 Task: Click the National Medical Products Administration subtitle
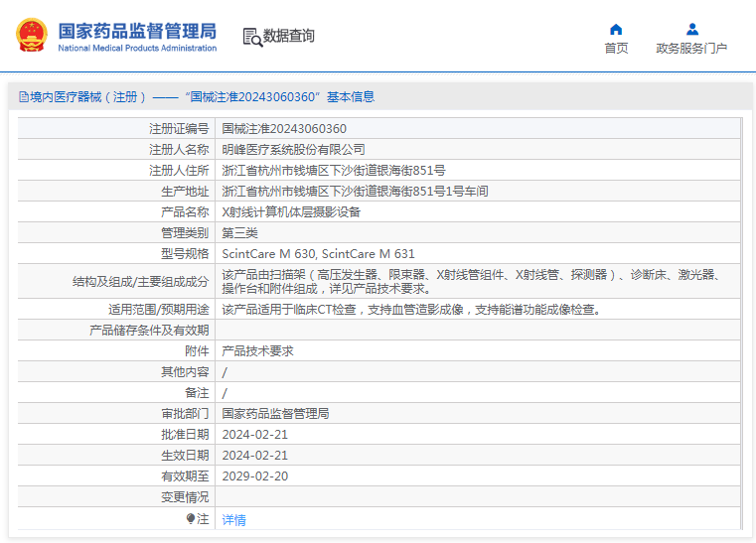point(137,49)
